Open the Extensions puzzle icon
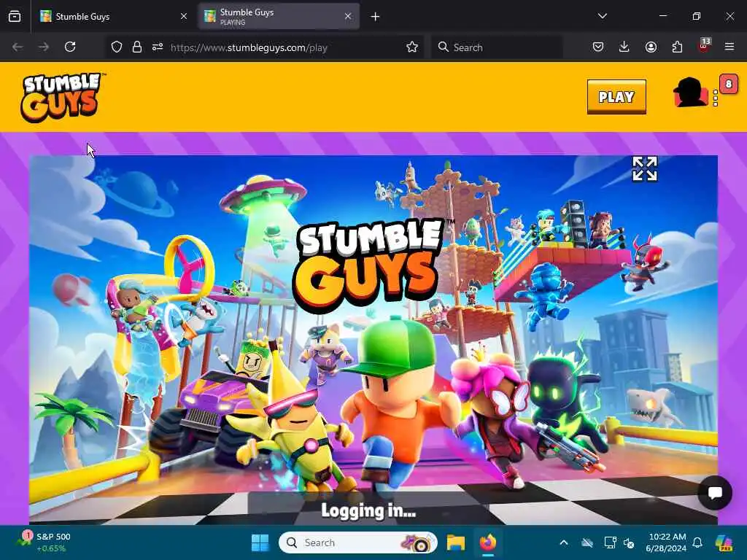The height and width of the screenshot is (560, 747). pyautogui.click(x=677, y=47)
